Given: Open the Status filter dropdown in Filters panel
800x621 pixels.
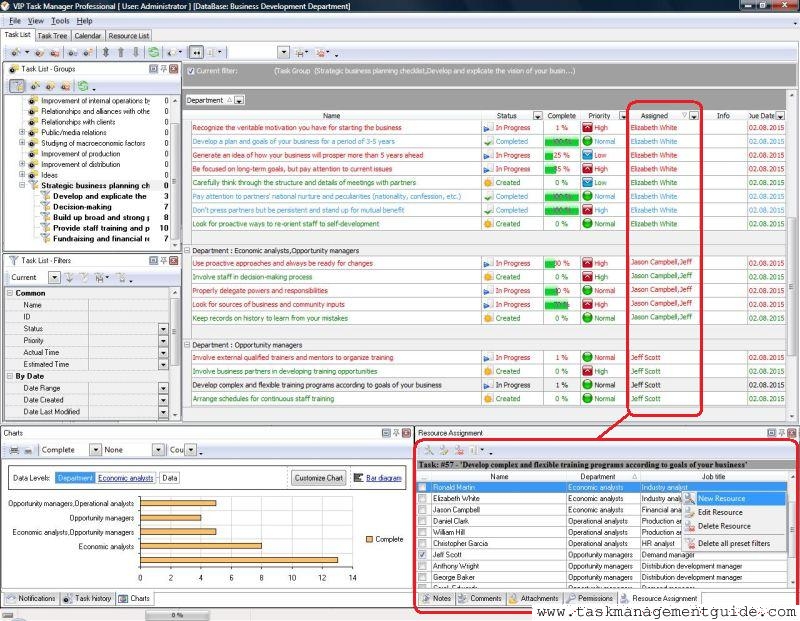Looking at the screenshot, I should point(163,329).
